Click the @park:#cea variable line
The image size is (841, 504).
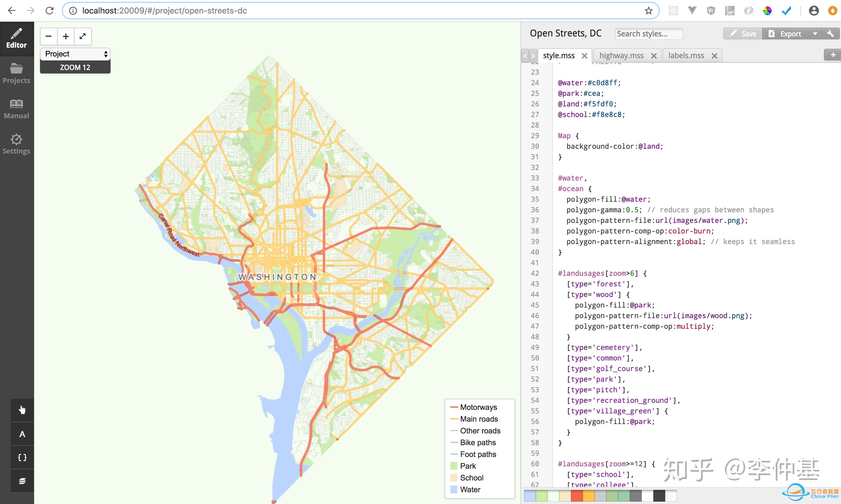580,94
